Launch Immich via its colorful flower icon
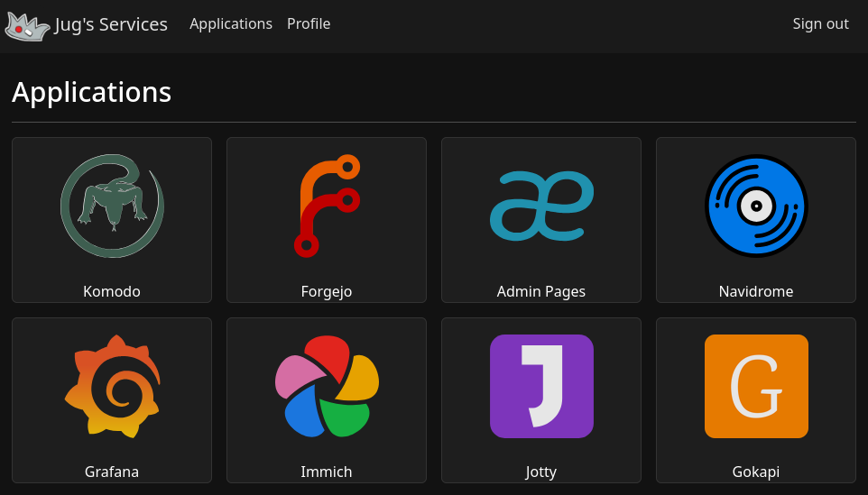Viewport: 868px width, 495px height. click(327, 386)
